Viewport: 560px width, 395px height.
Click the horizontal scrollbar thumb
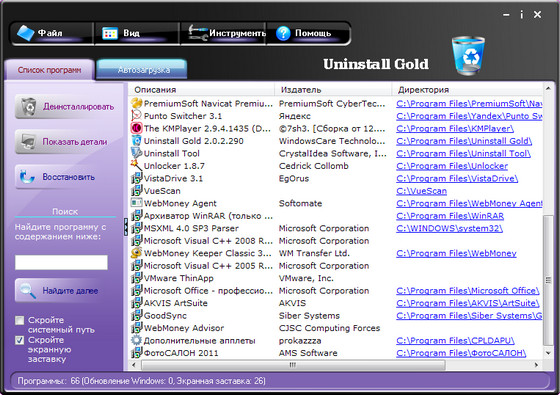pyautogui.click(x=293, y=365)
